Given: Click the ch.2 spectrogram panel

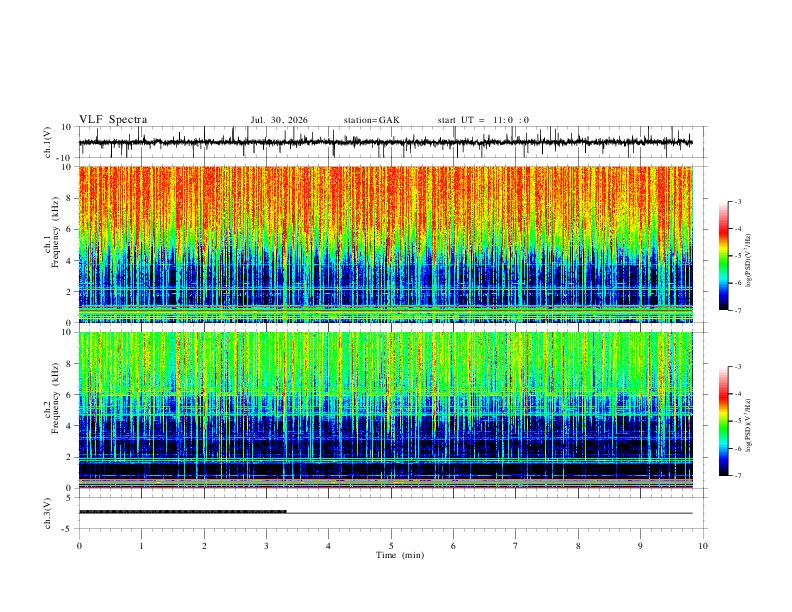Looking at the screenshot, I should [385, 410].
